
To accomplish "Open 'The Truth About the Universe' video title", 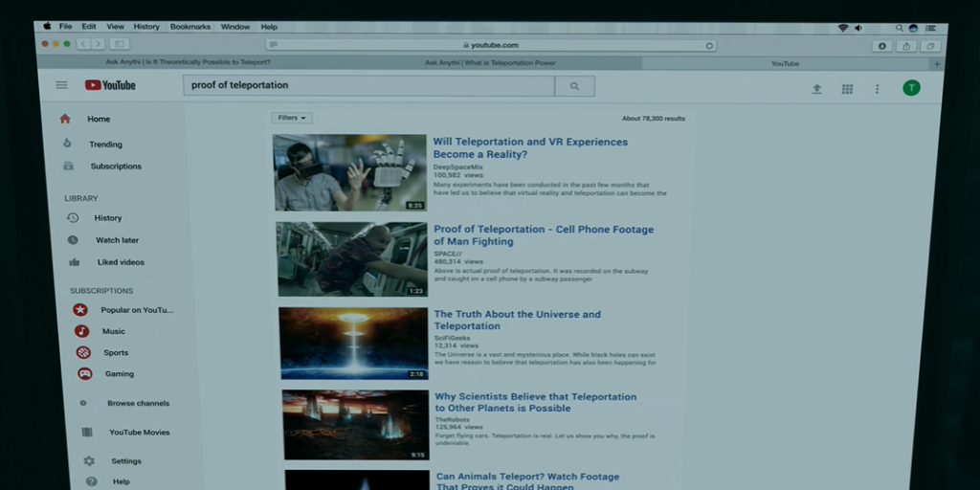I will tap(518, 320).
